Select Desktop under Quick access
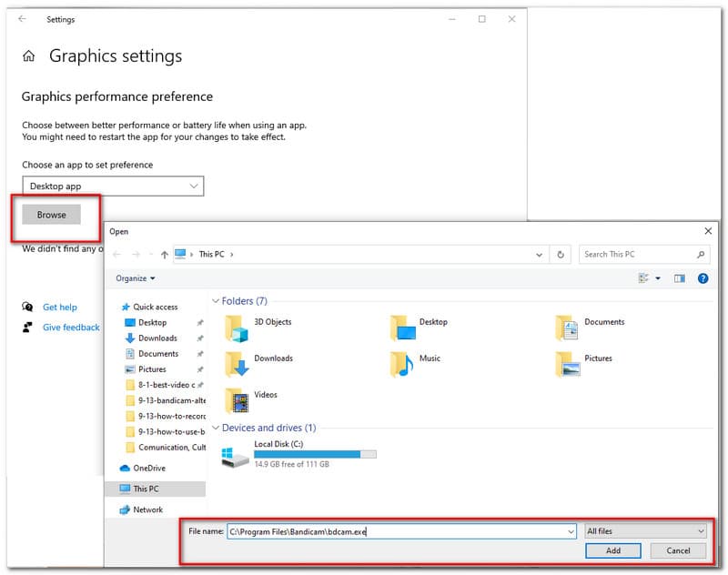 [152, 323]
